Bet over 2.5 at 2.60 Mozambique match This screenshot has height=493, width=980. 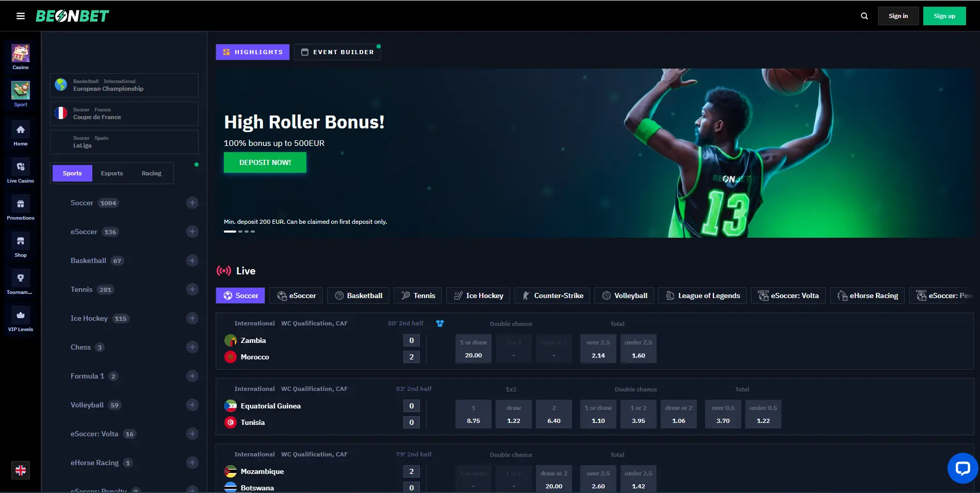point(598,480)
